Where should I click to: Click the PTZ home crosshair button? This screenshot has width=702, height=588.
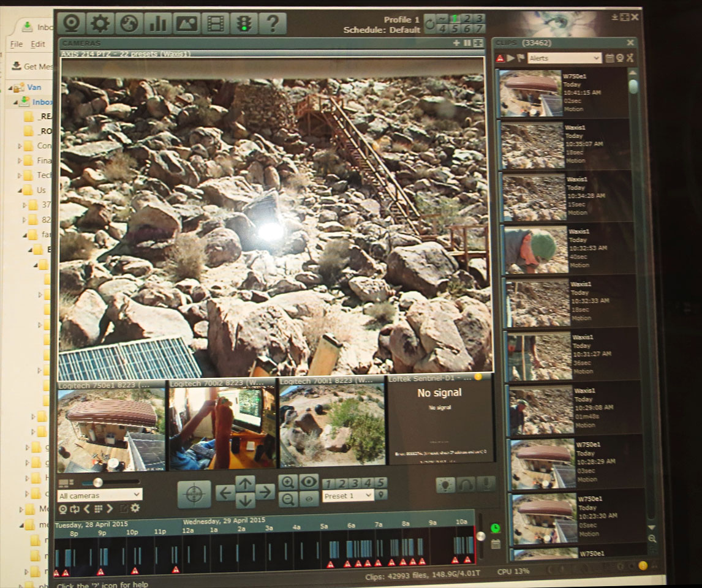point(194,494)
